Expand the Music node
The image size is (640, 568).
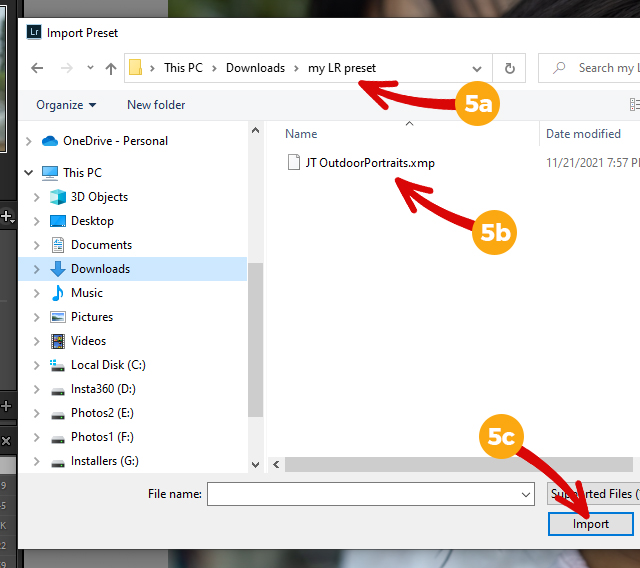tap(37, 293)
